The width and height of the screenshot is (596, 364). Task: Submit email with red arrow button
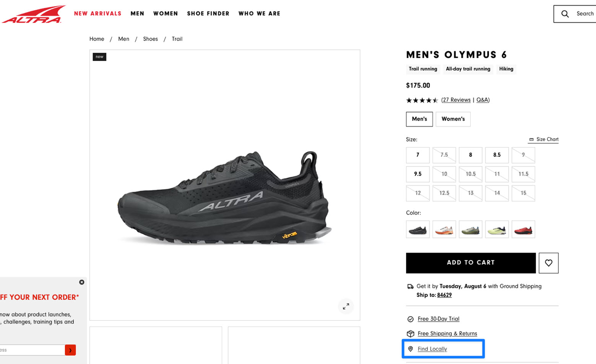tap(70, 350)
